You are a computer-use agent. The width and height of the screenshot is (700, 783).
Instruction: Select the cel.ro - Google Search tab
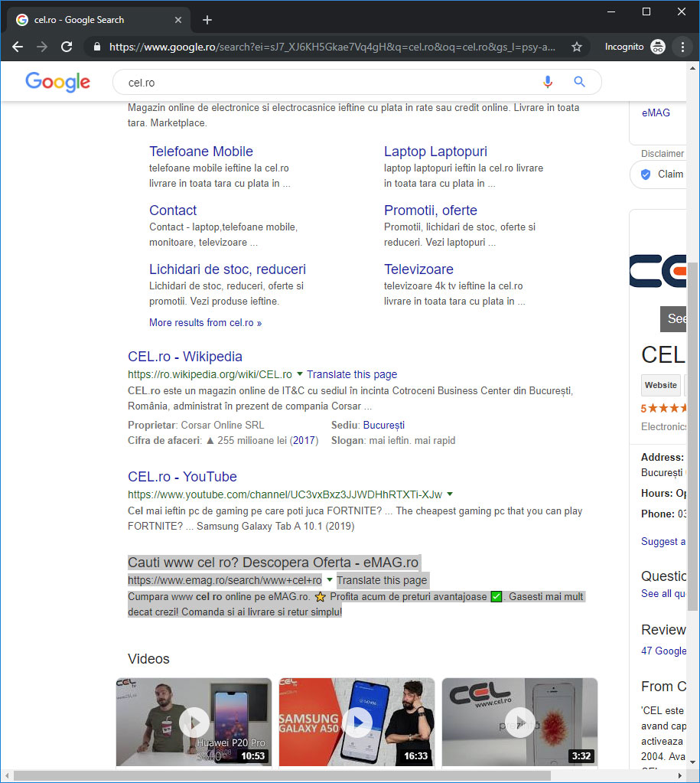[92, 20]
